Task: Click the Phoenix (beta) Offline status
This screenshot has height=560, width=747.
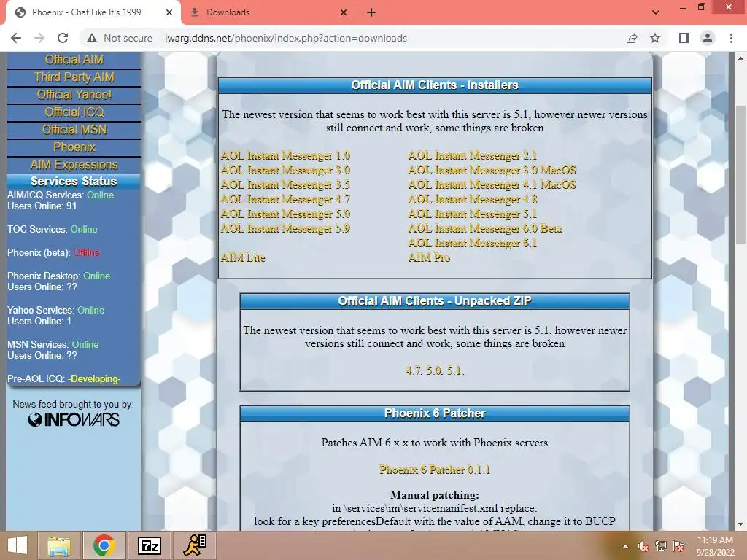Action: [87, 252]
